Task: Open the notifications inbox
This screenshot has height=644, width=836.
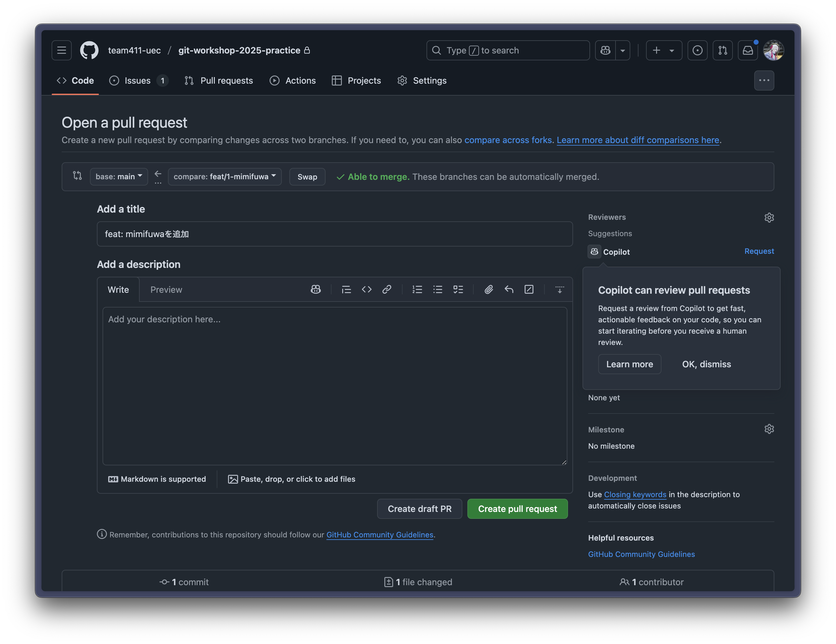Action: point(748,50)
